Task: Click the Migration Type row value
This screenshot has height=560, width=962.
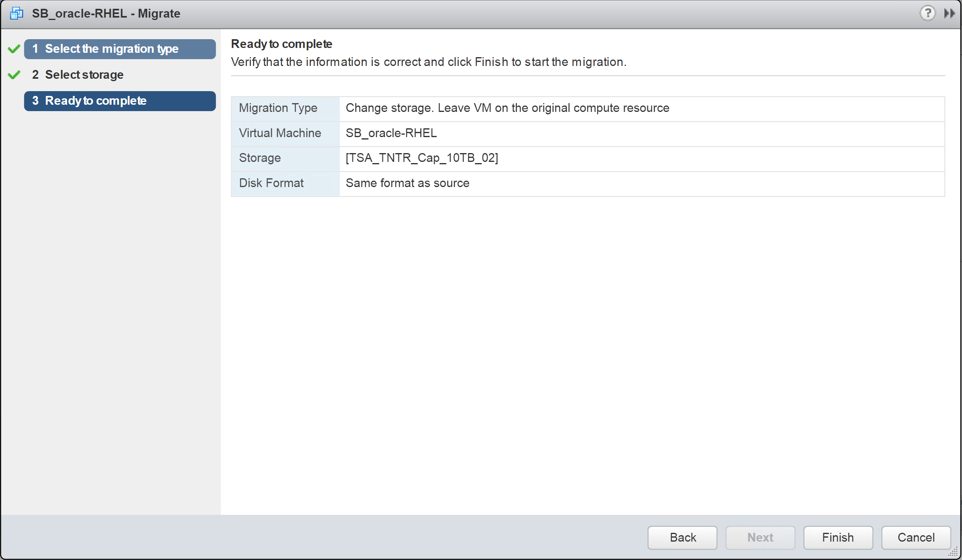Action: 507,108
